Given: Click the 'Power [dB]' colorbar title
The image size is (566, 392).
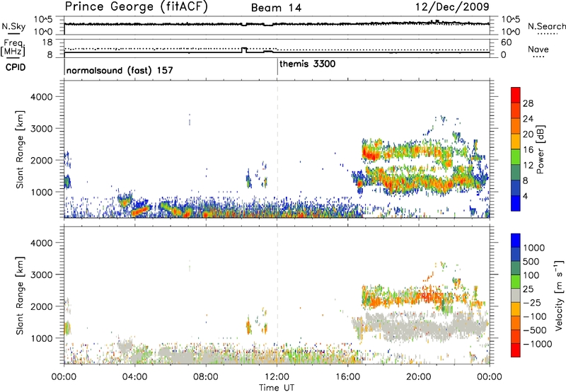Looking at the screenshot, I should (x=541, y=149).
